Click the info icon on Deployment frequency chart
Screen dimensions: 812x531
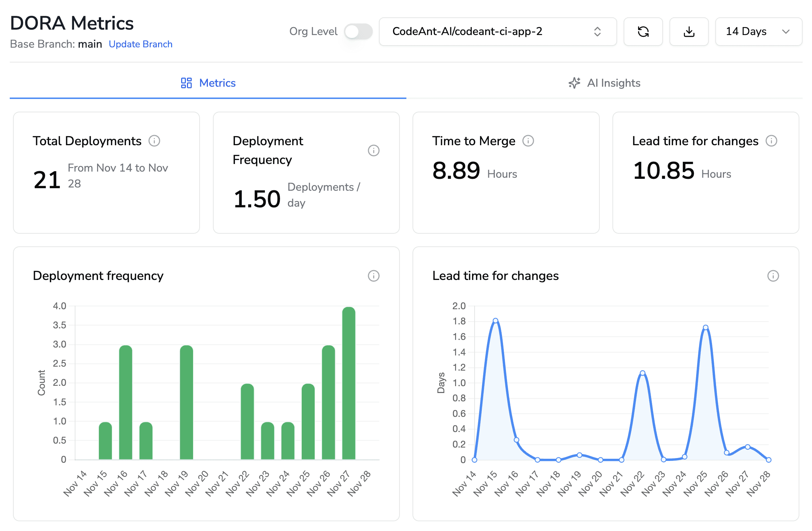(x=374, y=276)
